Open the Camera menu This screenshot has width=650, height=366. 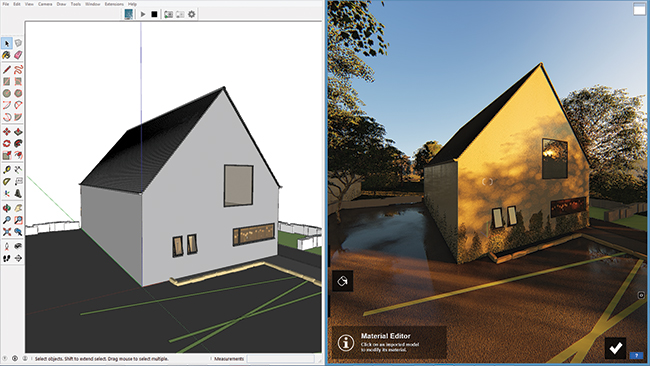point(45,4)
